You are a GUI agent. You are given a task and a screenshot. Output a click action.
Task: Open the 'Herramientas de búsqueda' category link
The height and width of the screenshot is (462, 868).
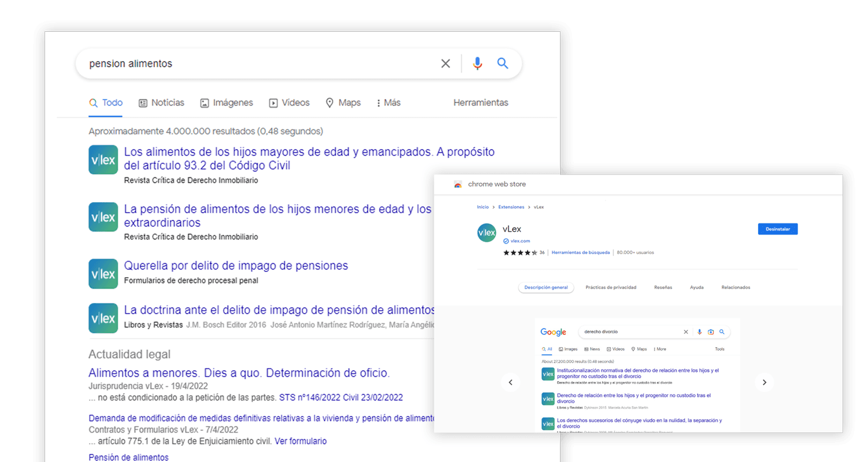coord(580,252)
